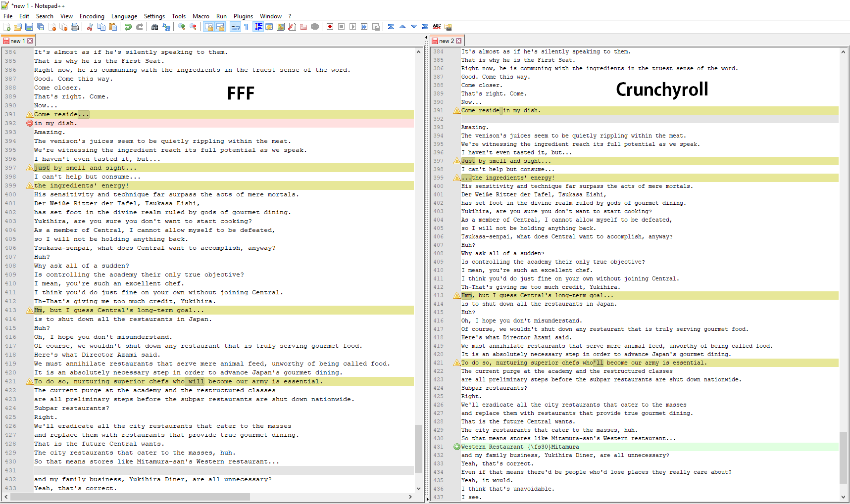Play back the recorded macro
Image resolution: width=850 pixels, height=504 pixels.
tap(353, 27)
